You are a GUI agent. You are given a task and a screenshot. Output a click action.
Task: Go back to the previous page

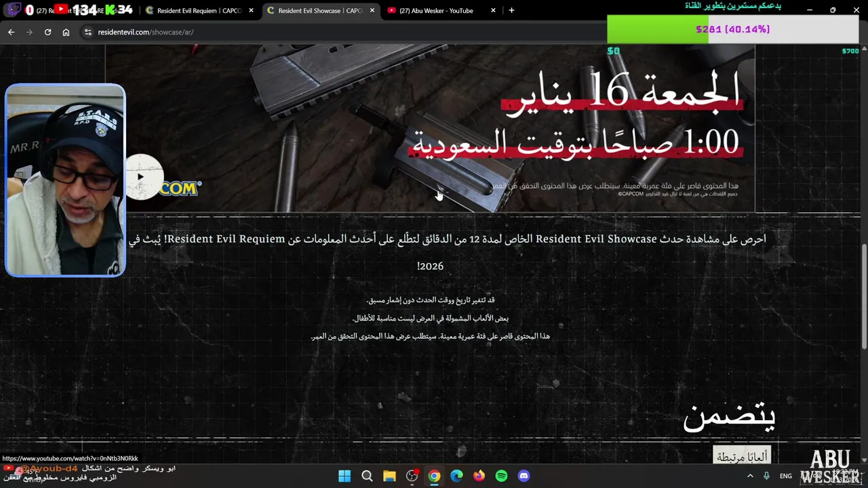coord(11,32)
